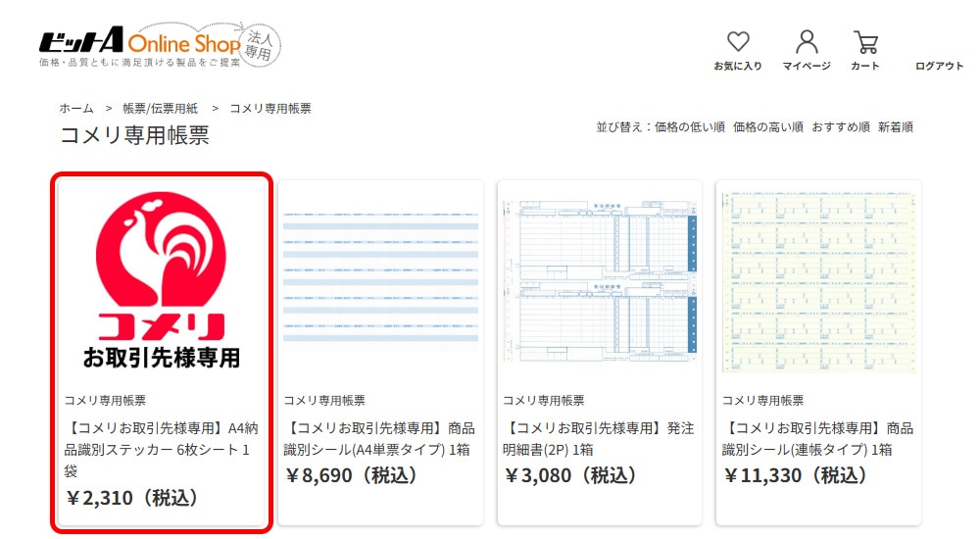Click コメリ専用帳票 label above 連帳タイプ title
This screenshot has width=980, height=539.
tap(763, 400)
